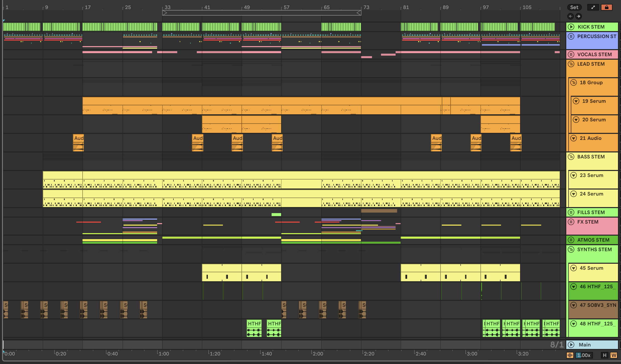This screenshot has height=364, width=621.
Task: Select the first KICK STEM clip at bar 1
Action: (x=22, y=27)
